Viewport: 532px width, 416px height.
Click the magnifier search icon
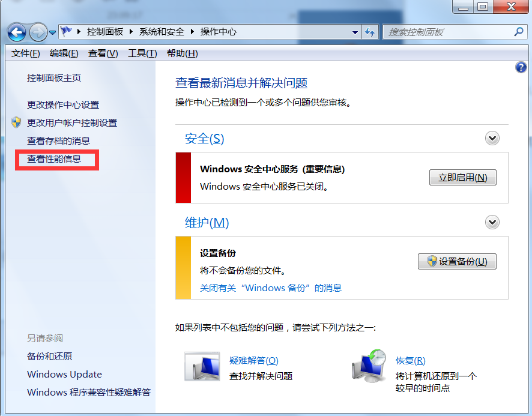point(518,32)
